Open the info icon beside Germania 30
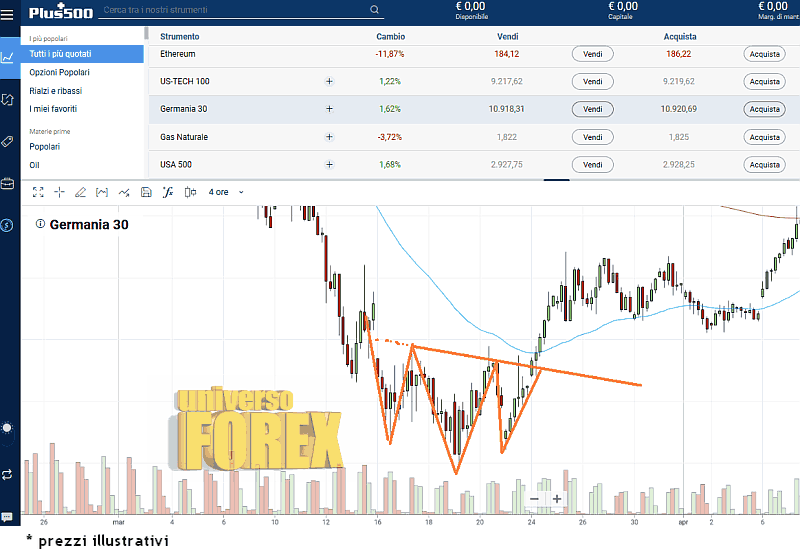Viewport: 800px width, 550px height. pos(40,225)
